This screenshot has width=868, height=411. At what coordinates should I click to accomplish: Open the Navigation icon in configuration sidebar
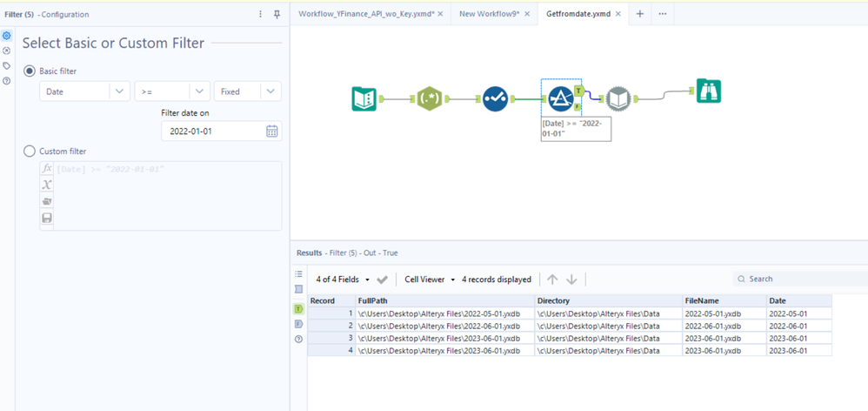(x=7, y=51)
